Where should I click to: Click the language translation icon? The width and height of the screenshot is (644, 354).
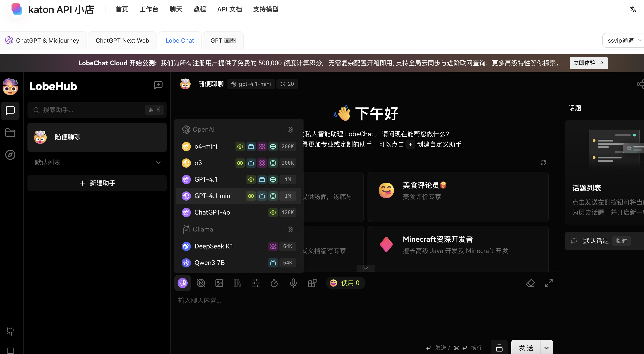click(x=633, y=9)
